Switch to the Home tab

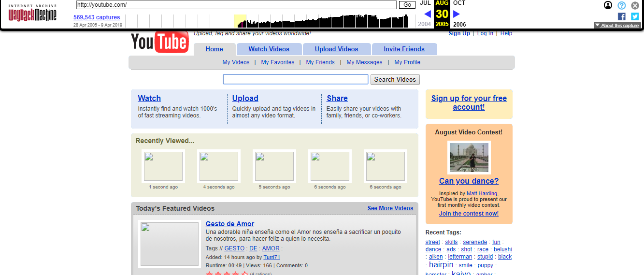[x=215, y=49]
